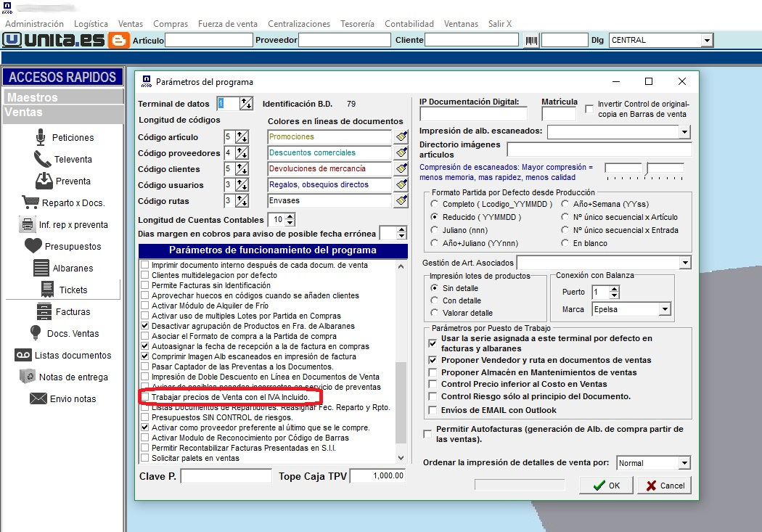This screenshot has width=762, height=532.
Task: Open Envio notas envelope icon
Action: click(38, 398)
